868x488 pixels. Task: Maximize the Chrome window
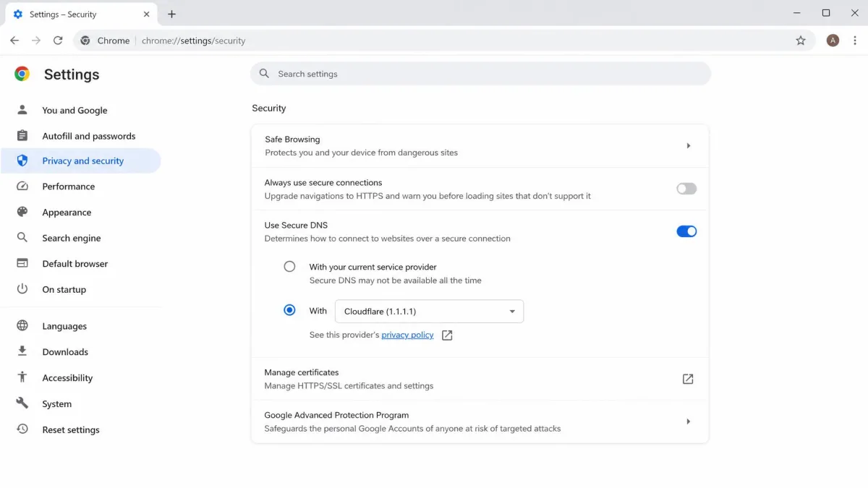click(826, 13)
